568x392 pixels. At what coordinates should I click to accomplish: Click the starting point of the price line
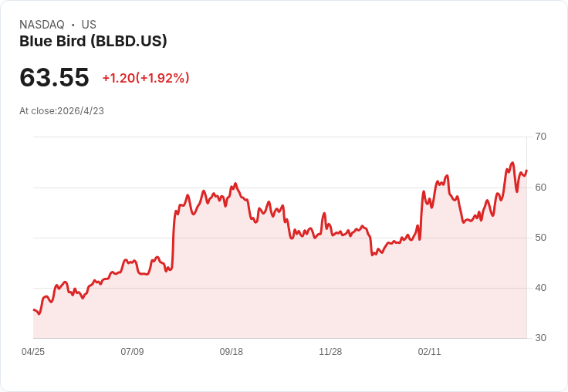[34, 309]
